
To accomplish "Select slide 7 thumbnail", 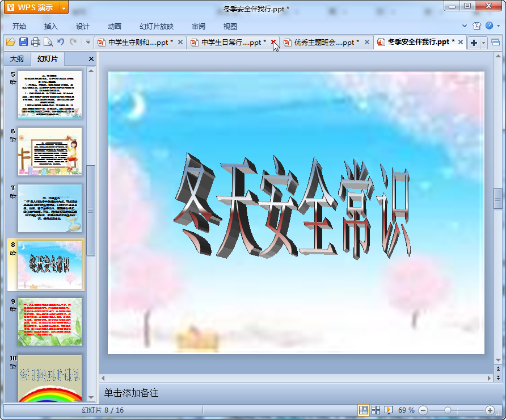I will pyautogui.click(x=50, y=208).
